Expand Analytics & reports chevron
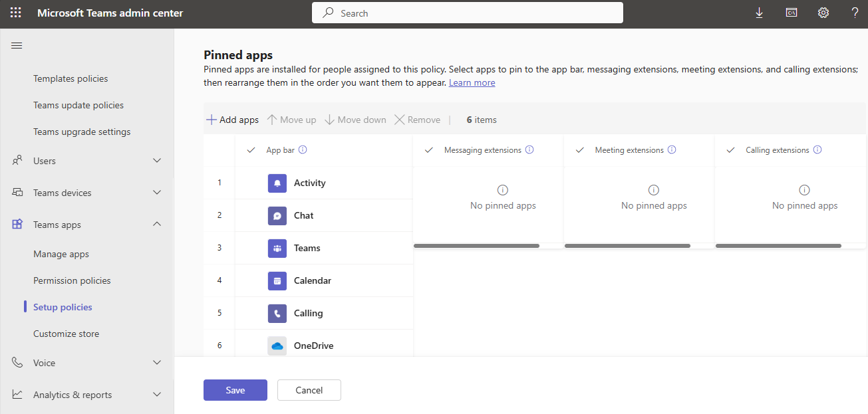The width and height of the screenshot is (868, 414). tap(157, 395)
